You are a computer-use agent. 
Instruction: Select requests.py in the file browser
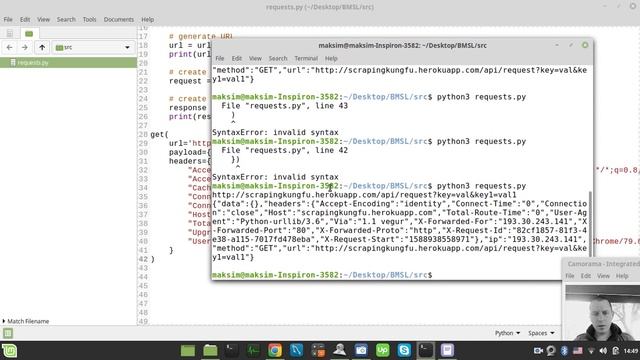[x=68, y=62]
